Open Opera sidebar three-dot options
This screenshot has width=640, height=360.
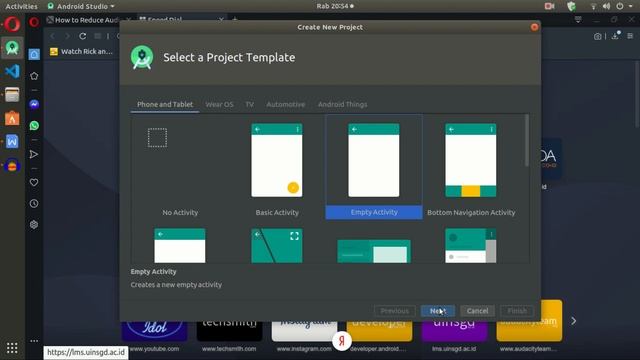[x=34, y=340]
